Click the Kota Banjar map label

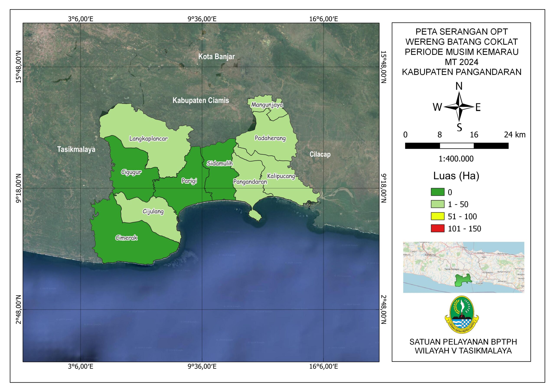pyautogui.click(x=216, y=57)
